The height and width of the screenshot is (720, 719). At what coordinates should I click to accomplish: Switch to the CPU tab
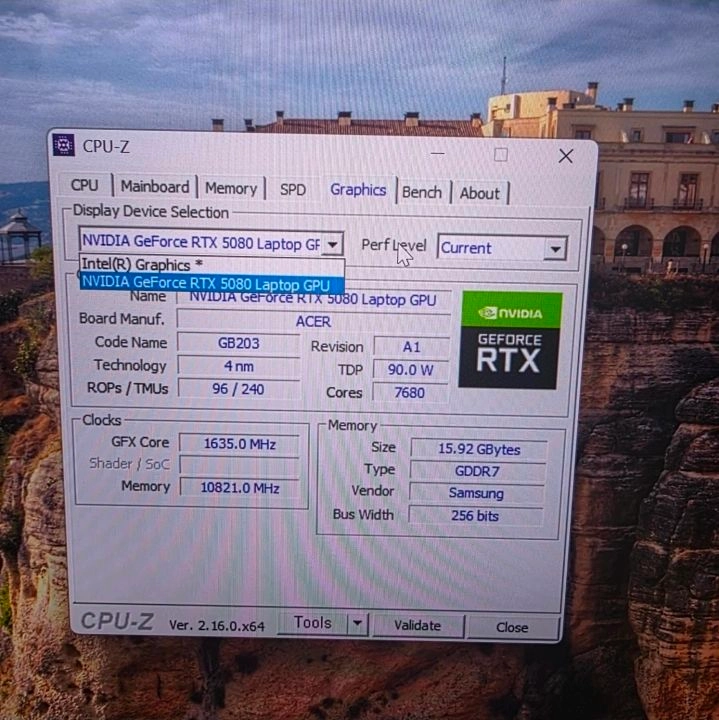(84, 185)
